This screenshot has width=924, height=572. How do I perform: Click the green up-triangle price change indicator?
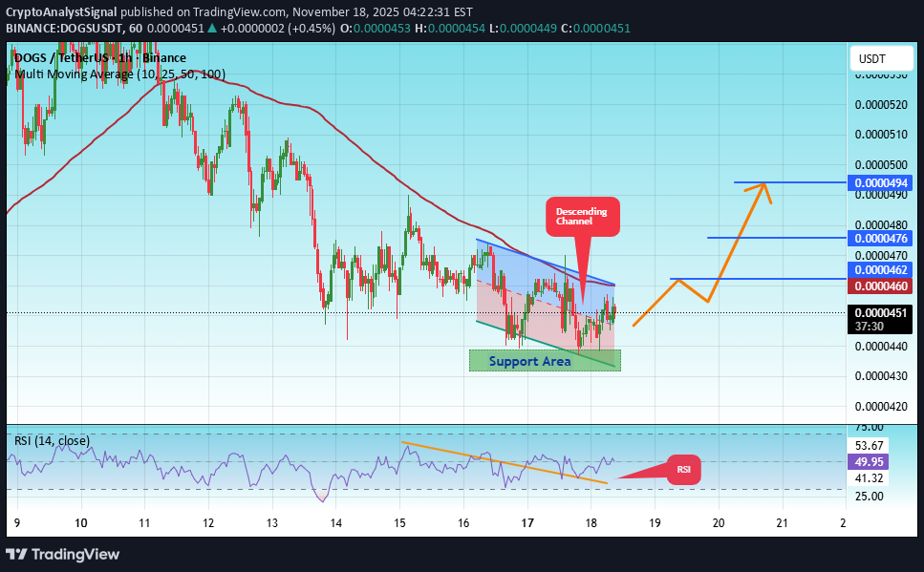(x=212, y=29)
